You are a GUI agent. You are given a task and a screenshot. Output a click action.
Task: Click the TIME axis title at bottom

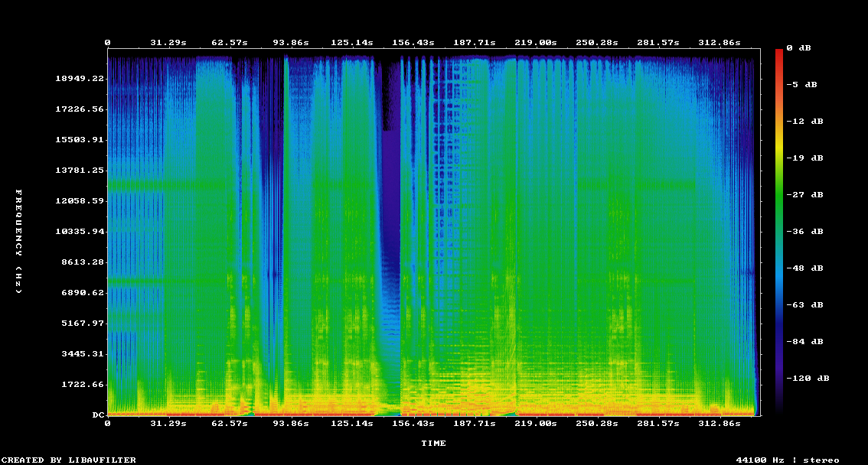click(x=433, y=443)
